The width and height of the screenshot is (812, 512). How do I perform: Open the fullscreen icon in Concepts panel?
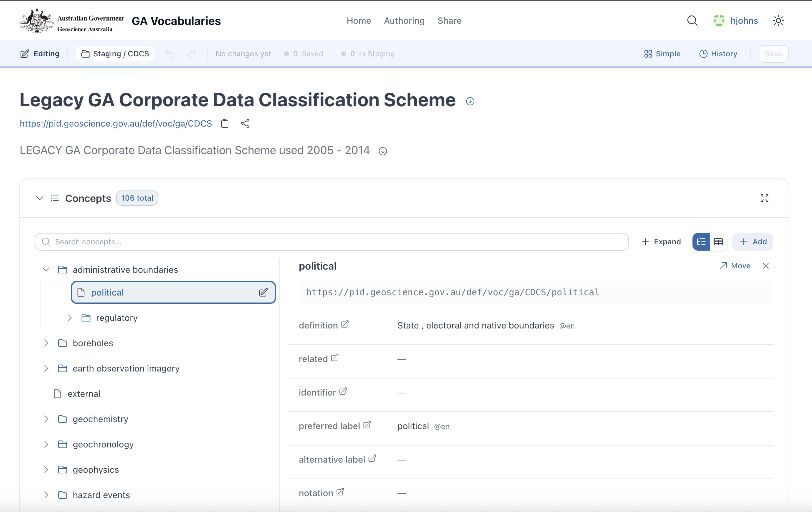point(764,198)
